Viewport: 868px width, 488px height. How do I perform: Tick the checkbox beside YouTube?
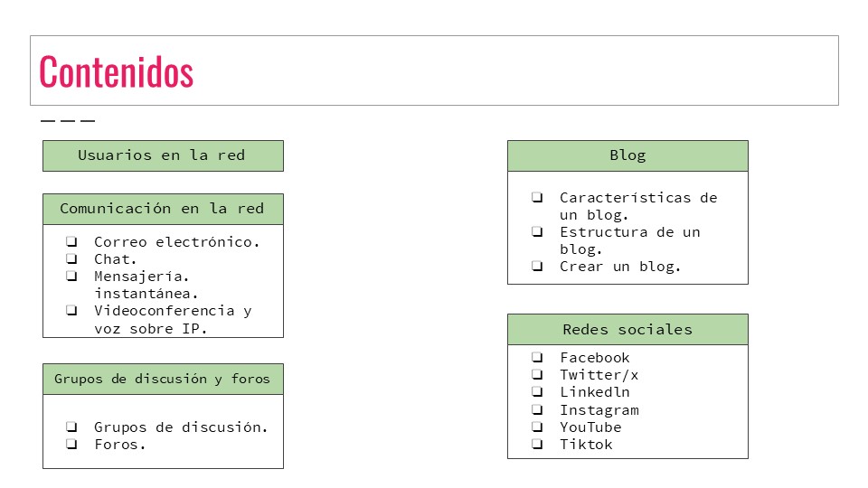(537, 427)
